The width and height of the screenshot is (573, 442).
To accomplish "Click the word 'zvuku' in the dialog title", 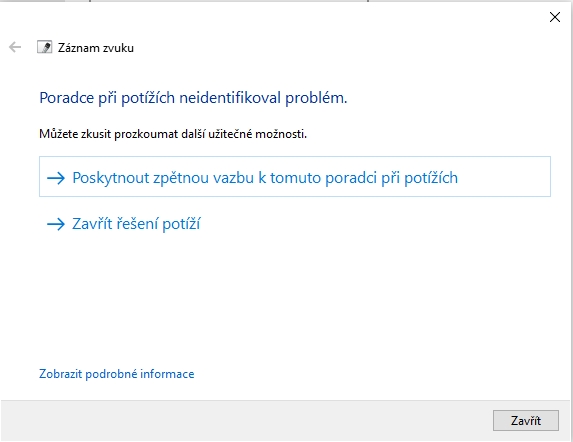I will (x=117, y=48).
